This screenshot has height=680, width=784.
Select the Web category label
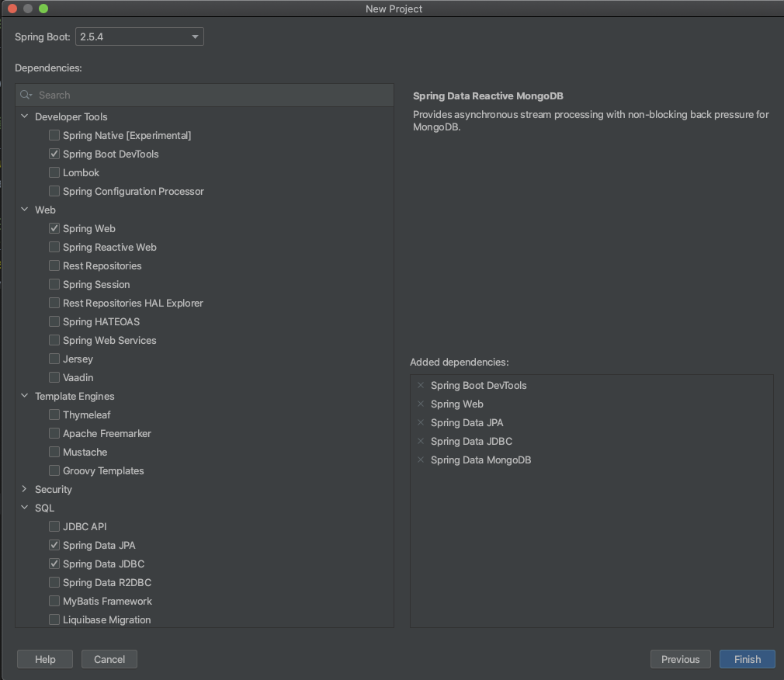coord(45,210)
